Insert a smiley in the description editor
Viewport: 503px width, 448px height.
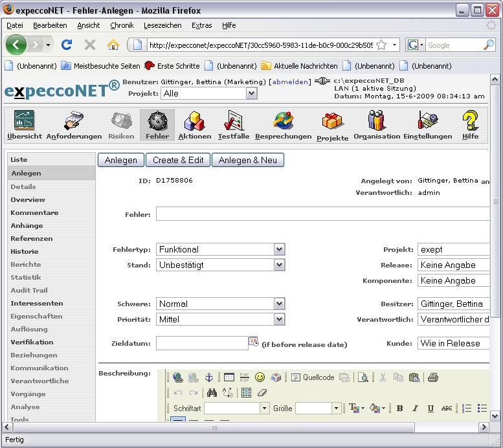(x=260, y=377)
